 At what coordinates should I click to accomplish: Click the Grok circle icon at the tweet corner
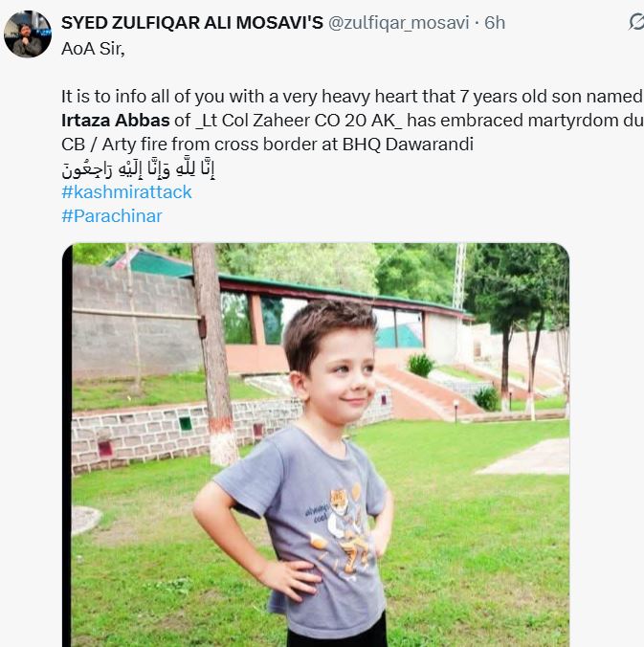click(637, 22)
